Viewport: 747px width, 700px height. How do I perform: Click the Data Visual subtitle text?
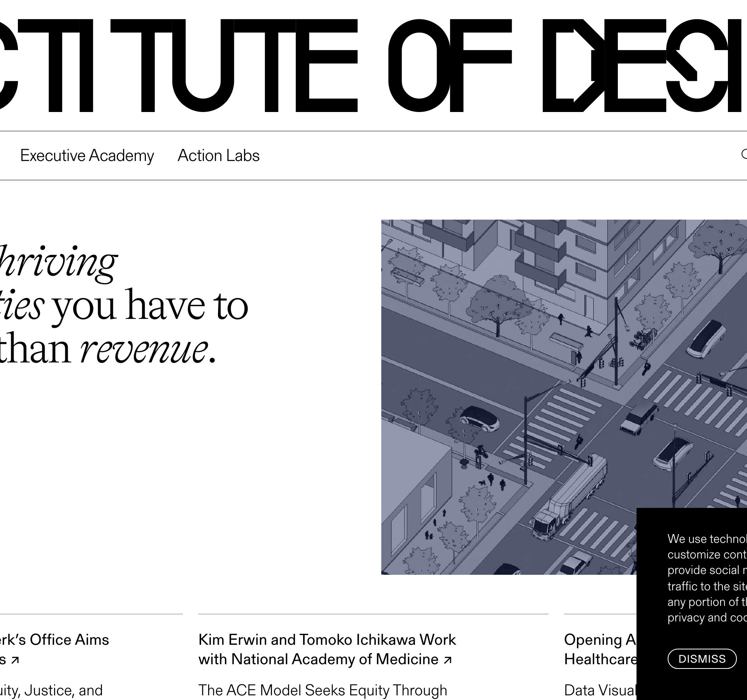point(600,690)
